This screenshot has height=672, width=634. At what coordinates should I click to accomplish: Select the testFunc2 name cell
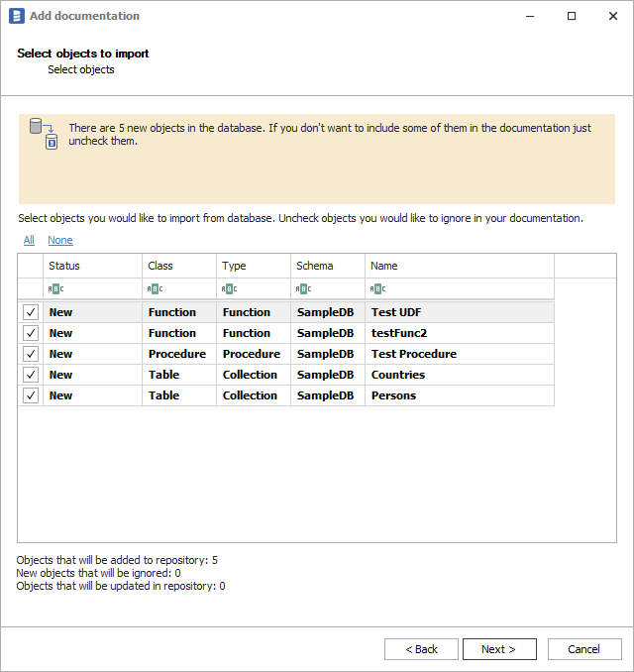pos(460,333)
